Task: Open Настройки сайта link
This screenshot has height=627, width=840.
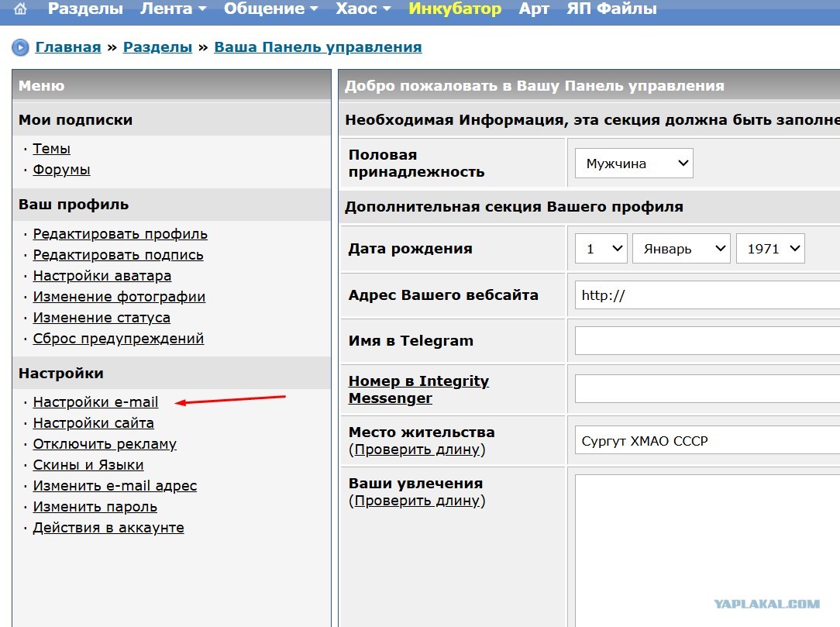Action: (93, 423)
